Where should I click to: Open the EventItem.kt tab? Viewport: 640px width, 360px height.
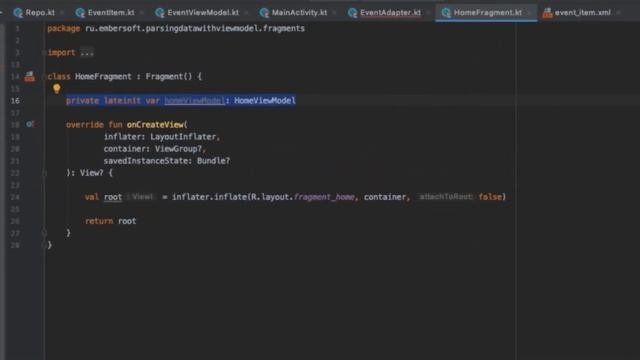[110, 13]
